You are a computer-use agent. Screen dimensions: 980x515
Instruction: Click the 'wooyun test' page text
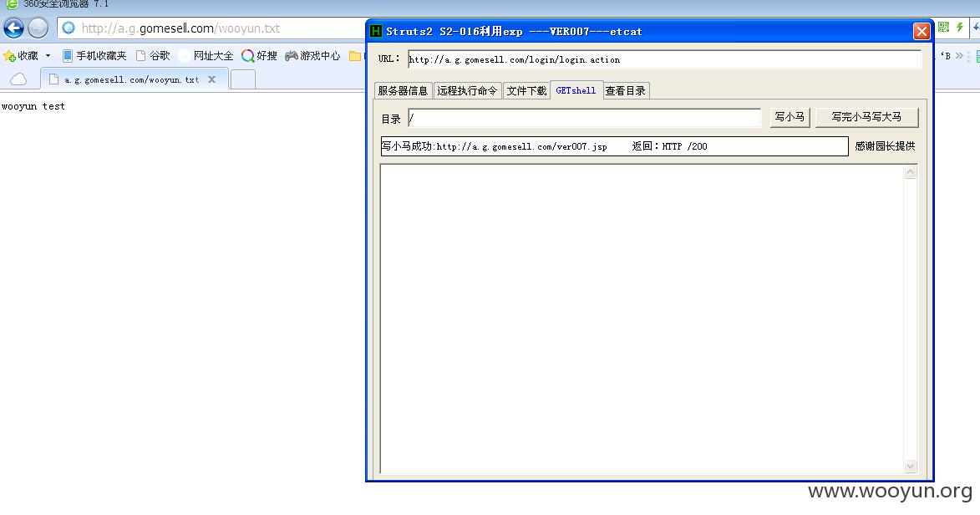tap(33, 106)
